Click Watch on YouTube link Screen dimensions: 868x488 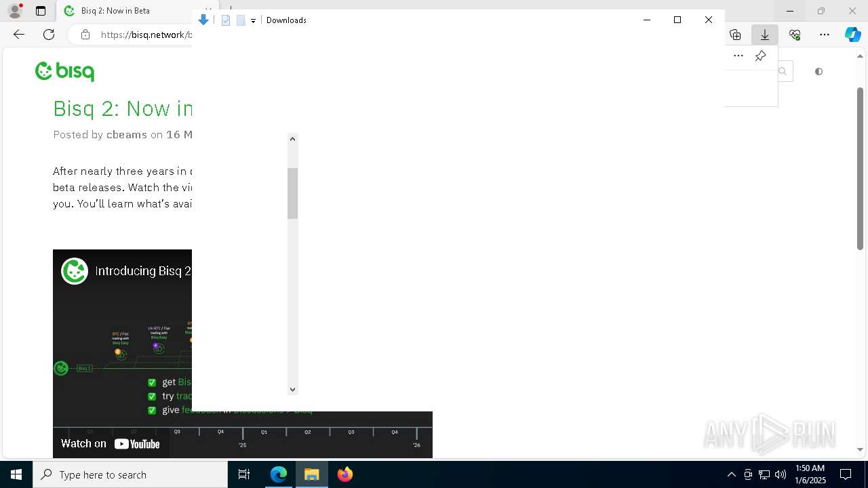click(x=111, y=444)
